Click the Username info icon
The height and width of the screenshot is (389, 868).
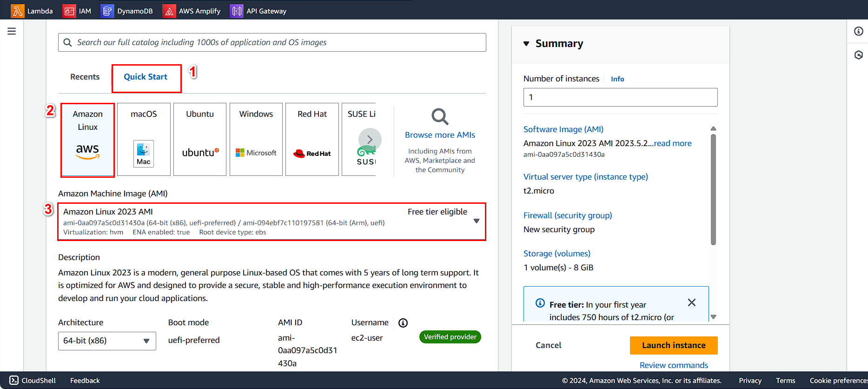(403, 323)
